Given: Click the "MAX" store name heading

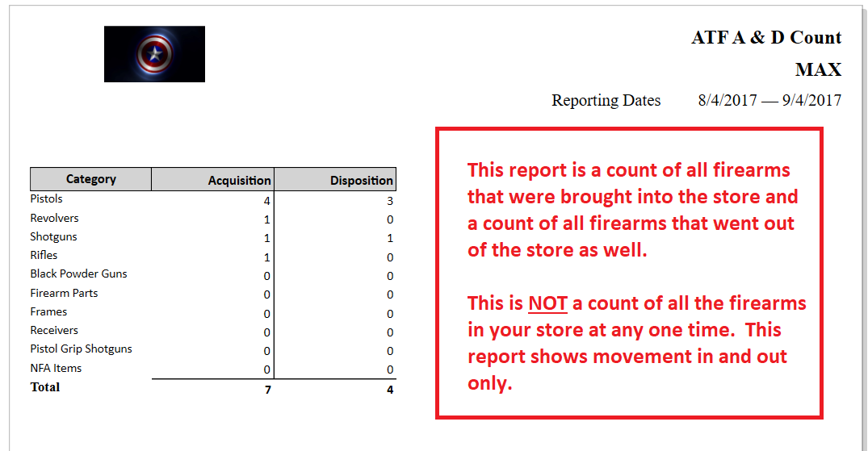Looking at the screenshot, I should tap(818, 69).
